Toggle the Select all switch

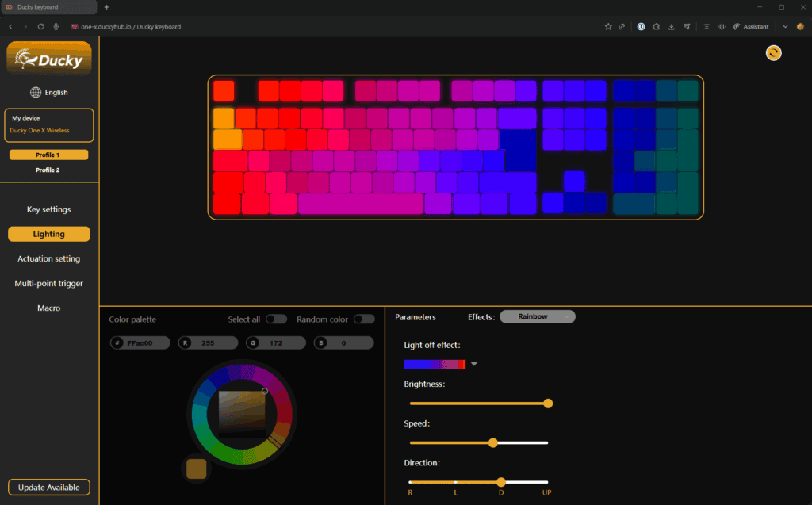pos(275,319)
